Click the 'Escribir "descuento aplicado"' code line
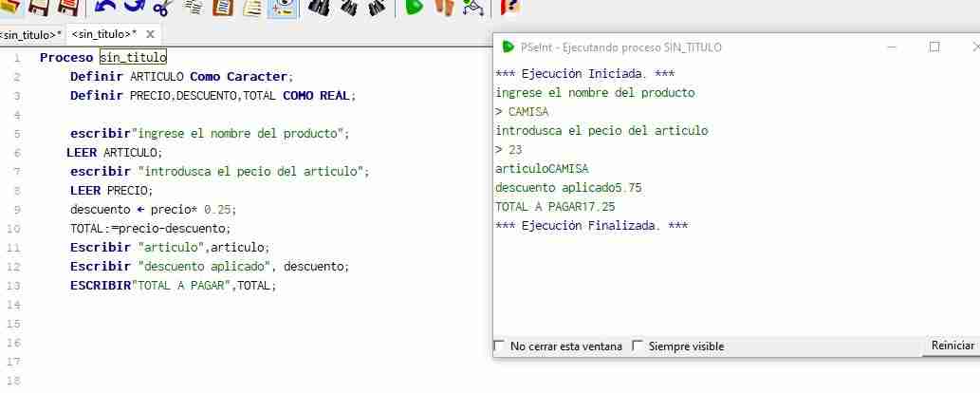Image resolution: width=980 pixels, height=393 pixels. 210,266
